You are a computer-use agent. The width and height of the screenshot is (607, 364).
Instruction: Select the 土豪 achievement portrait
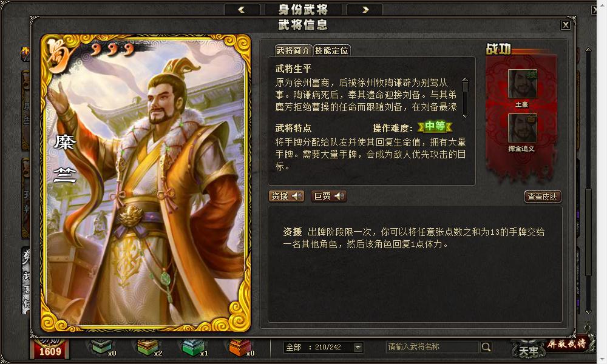tap(522, 84)
